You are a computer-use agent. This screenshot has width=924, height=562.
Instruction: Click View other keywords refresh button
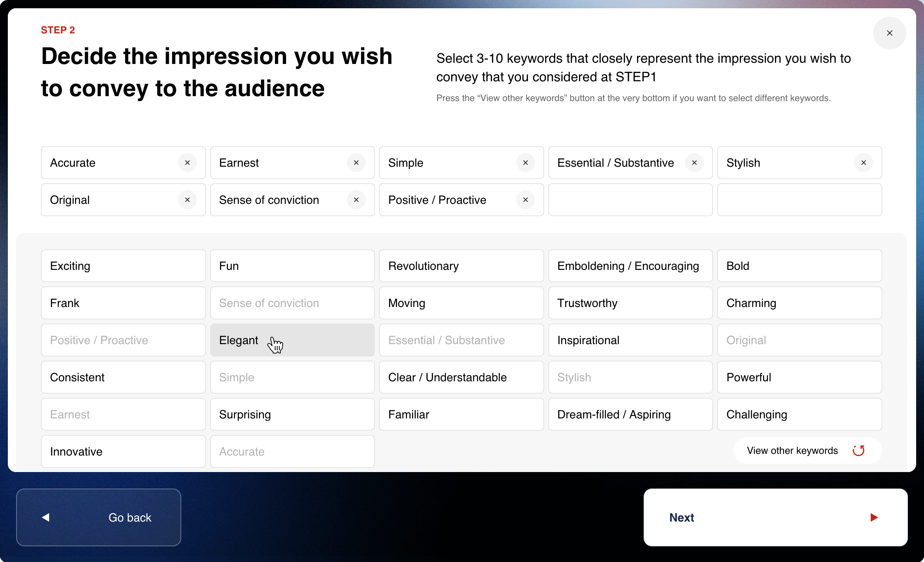point(807,451)
